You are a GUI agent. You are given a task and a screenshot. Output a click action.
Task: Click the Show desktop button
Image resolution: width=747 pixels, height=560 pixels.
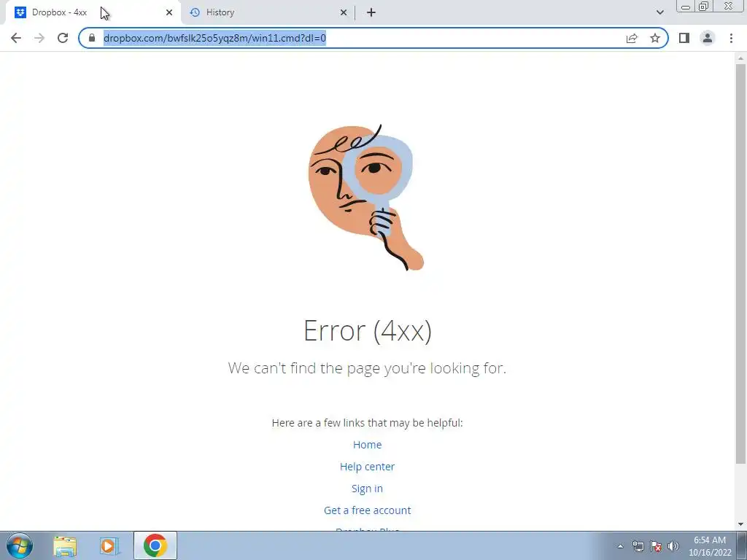pyautogui.click(x=743, y=546)
